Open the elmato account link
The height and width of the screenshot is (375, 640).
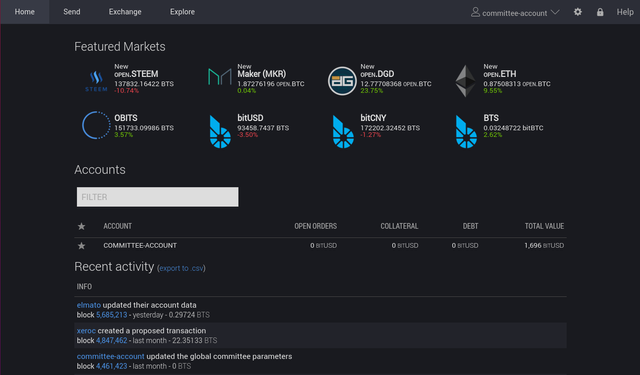click(x=89, y=305)
